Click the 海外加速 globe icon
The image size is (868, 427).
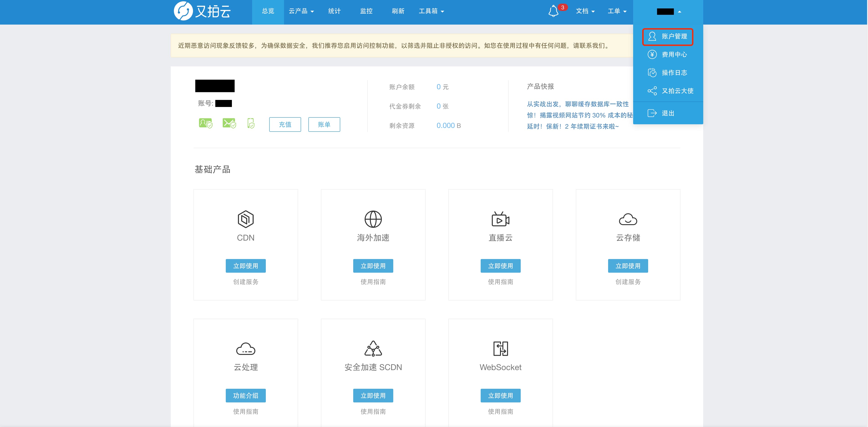(x=373, y=219)
